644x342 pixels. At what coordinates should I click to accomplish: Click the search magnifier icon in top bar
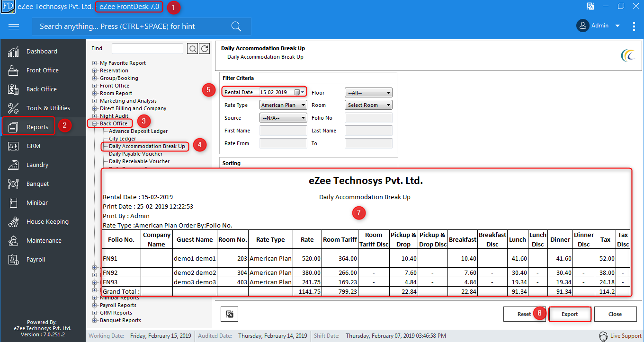(236, 26)
